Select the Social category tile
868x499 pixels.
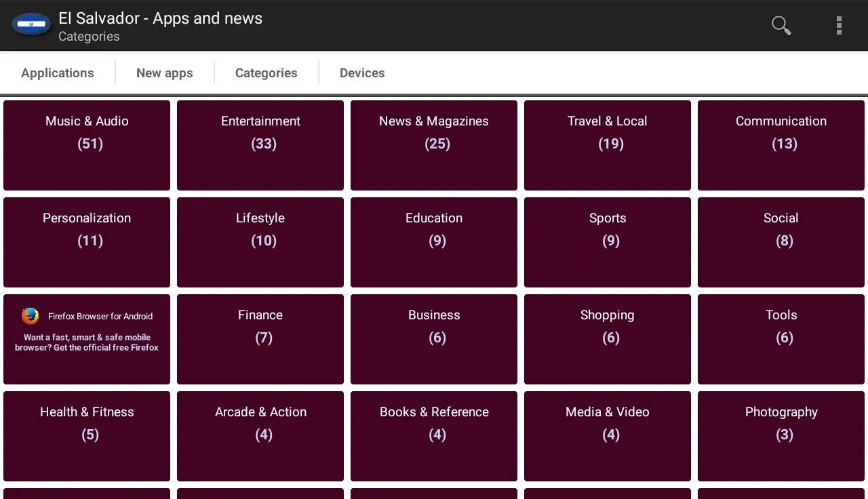coord(781,243)
